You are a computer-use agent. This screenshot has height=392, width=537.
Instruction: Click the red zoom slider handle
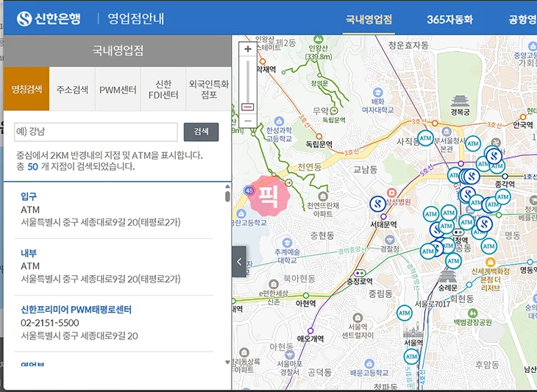click(x=248, y=107)
